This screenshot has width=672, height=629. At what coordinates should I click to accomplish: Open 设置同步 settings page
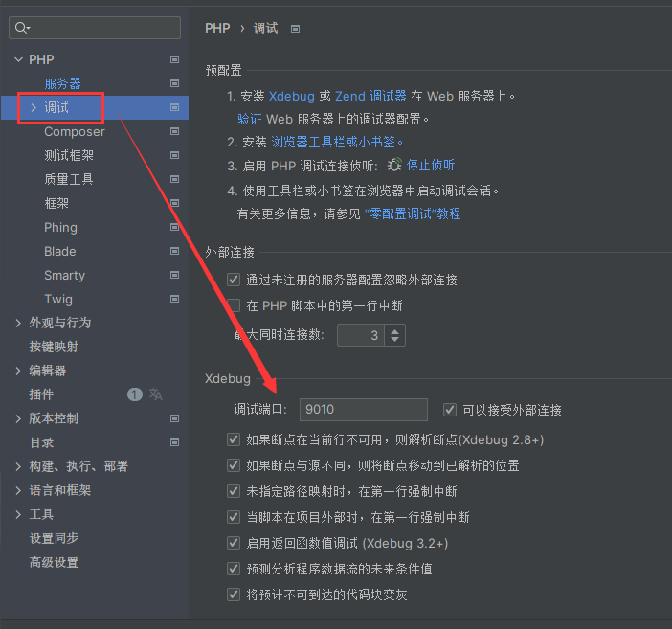[x=54, y=538]
